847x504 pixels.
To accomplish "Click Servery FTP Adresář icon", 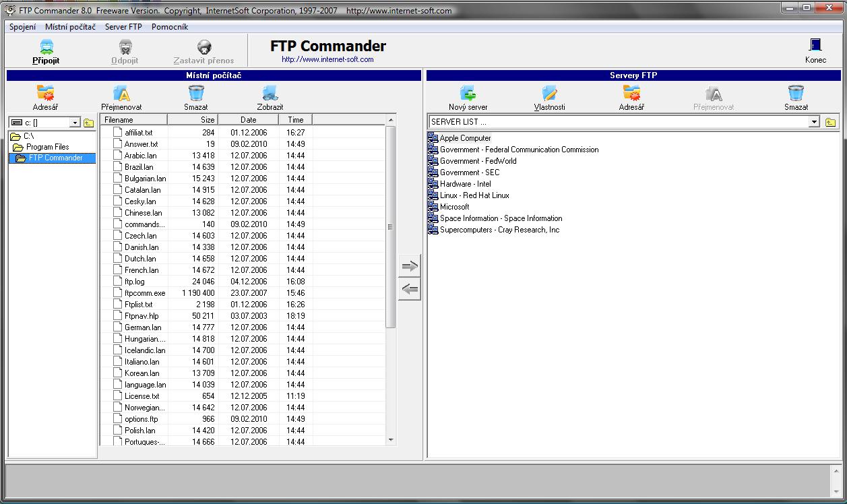I will click(x=631, y=93).
